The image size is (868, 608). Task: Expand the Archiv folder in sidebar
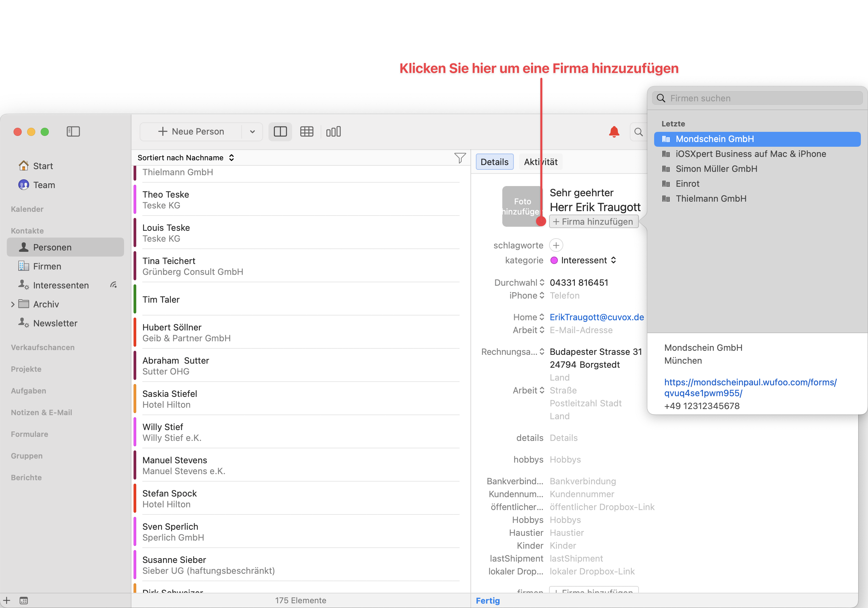pyautogui.click(x=13, y=304)
